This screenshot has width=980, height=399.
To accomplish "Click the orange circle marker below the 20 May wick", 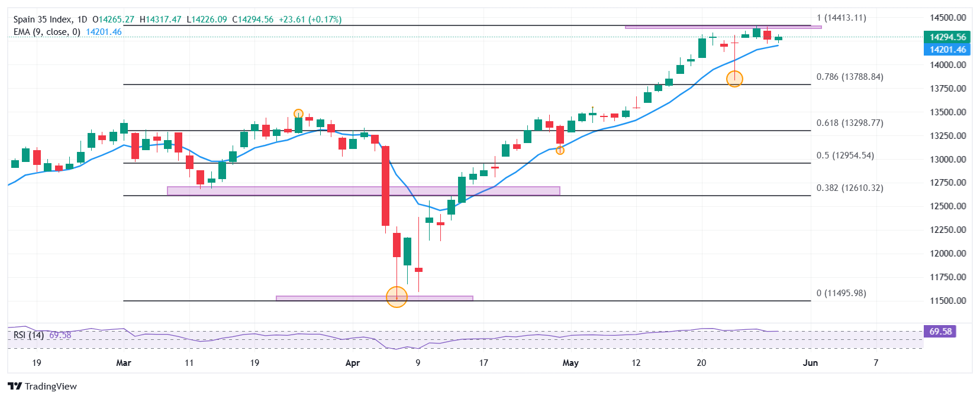I will 734,79.
